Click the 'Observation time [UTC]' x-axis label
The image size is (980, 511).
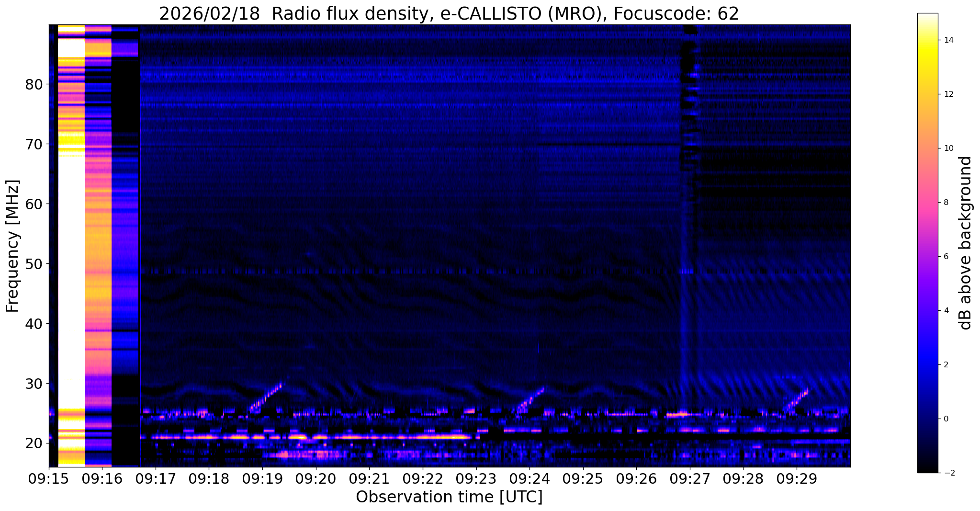[x=449, y=497]
